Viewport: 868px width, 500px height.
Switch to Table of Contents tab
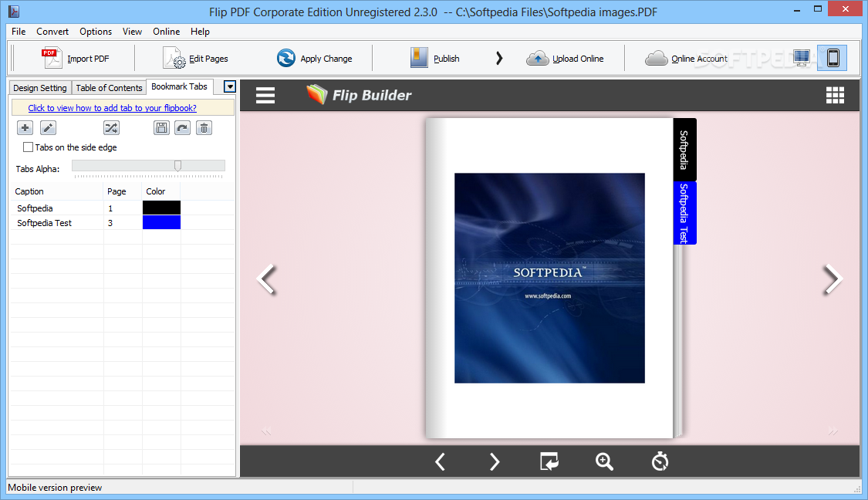click(x=109, y=87)
